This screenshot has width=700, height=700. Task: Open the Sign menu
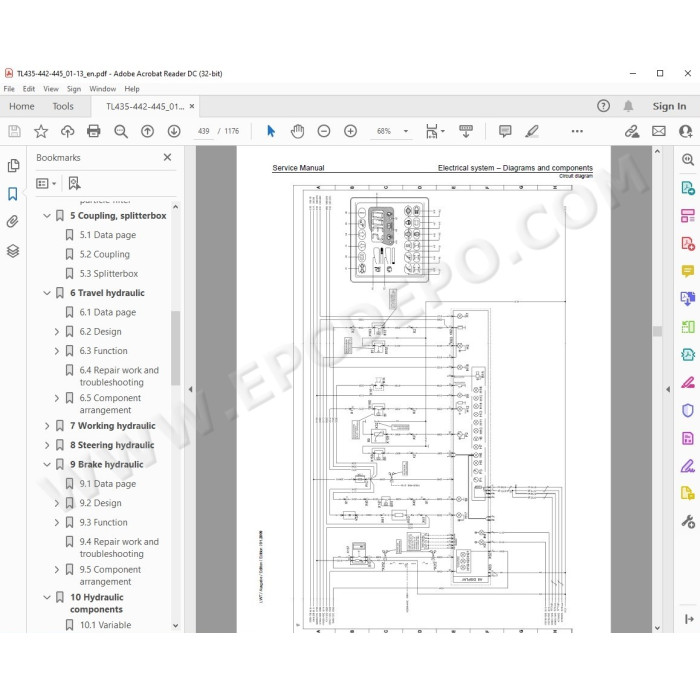pos(74,89)
